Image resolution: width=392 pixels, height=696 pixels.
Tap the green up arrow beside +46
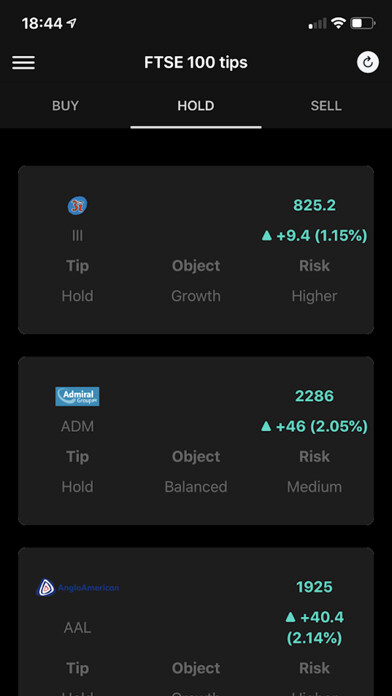click(x=266, y=427)
